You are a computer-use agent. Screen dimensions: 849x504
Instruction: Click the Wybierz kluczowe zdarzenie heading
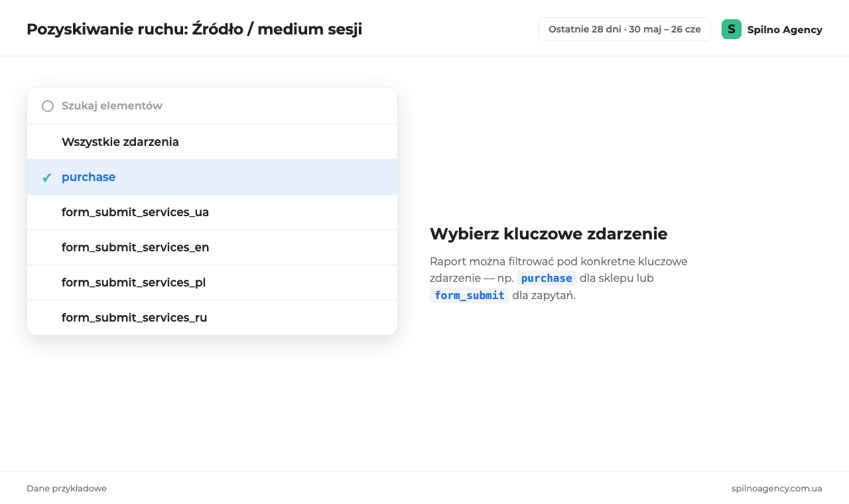pos(549,234)
